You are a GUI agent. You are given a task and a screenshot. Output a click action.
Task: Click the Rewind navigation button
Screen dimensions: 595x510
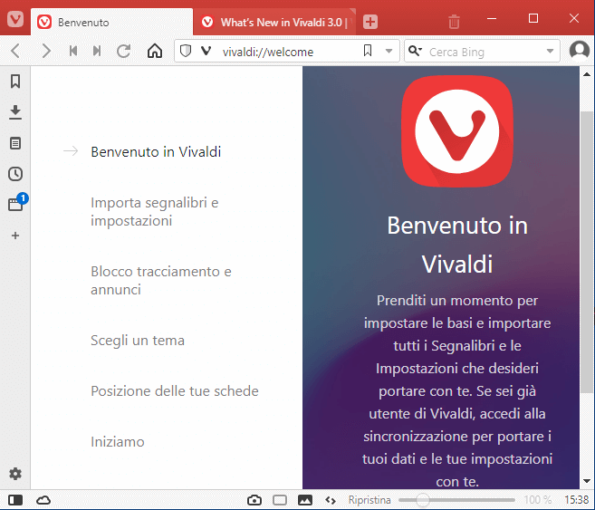click(x=73, y=51)
